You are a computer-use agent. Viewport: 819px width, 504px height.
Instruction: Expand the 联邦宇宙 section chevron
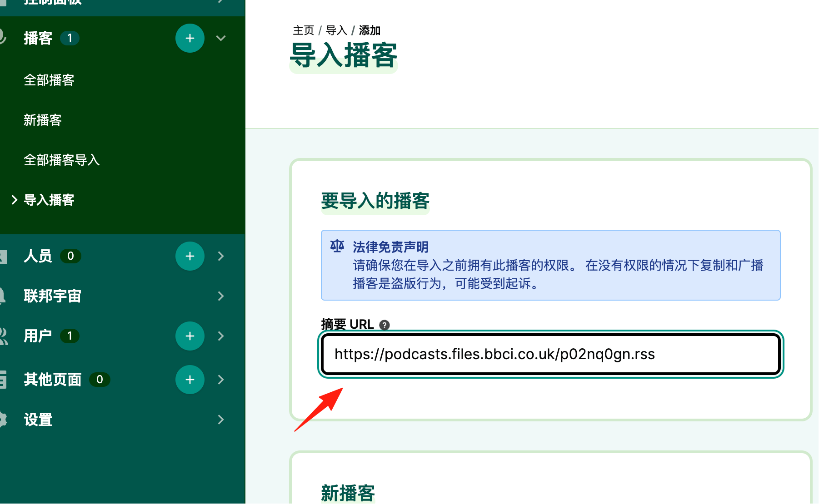tap(221, 296)
